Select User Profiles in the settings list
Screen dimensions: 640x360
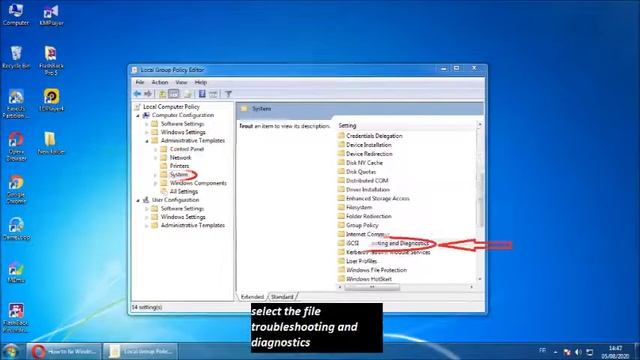[x=361, y=261]
